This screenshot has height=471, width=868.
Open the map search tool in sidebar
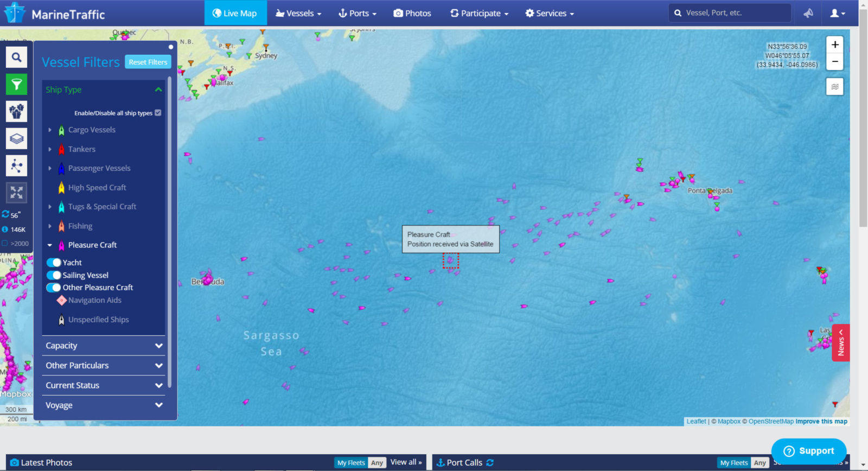coord(16,57)
